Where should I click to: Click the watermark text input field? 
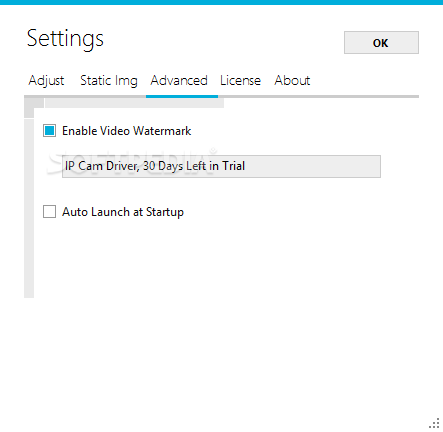[x=221, y=166]
